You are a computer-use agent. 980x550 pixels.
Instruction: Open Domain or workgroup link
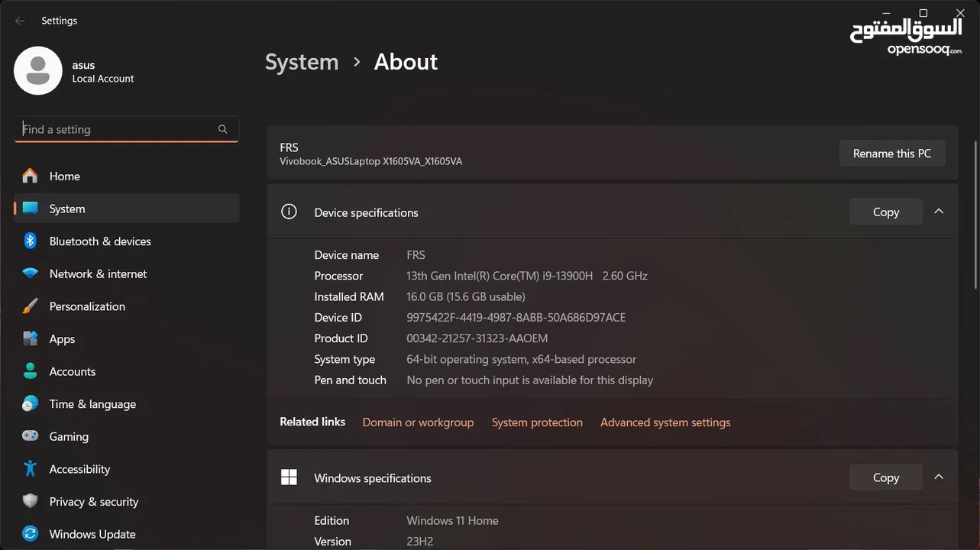point(418,422)
